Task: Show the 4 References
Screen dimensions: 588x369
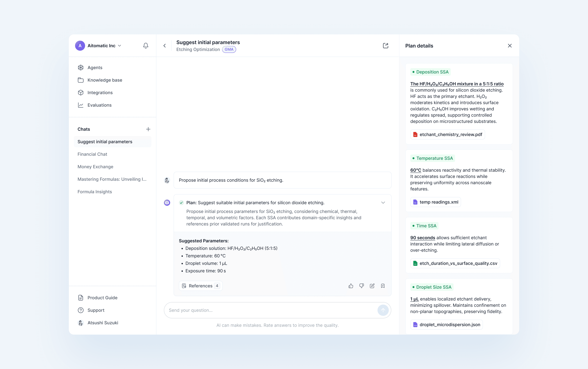Action: pos(201,286)
